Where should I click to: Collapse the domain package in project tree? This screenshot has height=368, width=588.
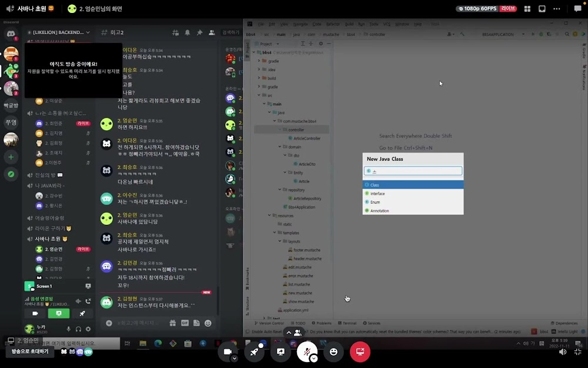tap(280, 147)
